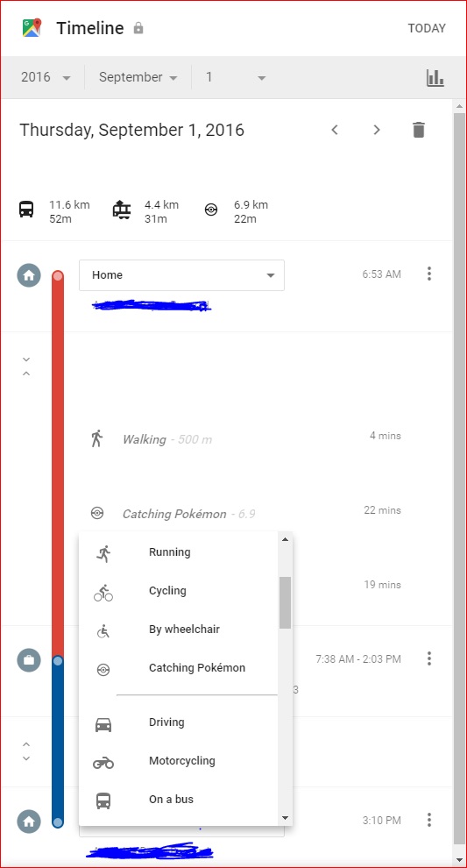Click the Google Maps logo icon
The height and width of the screenshot is (868, 467).
(x=32, y=28)
